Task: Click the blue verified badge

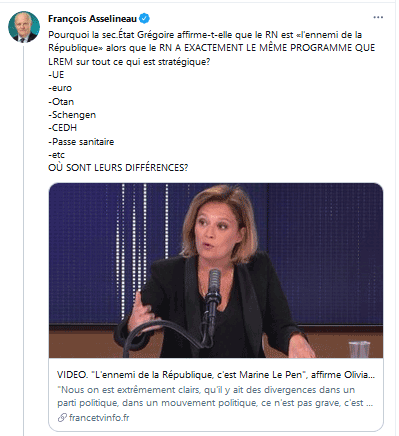Action: 144,19
